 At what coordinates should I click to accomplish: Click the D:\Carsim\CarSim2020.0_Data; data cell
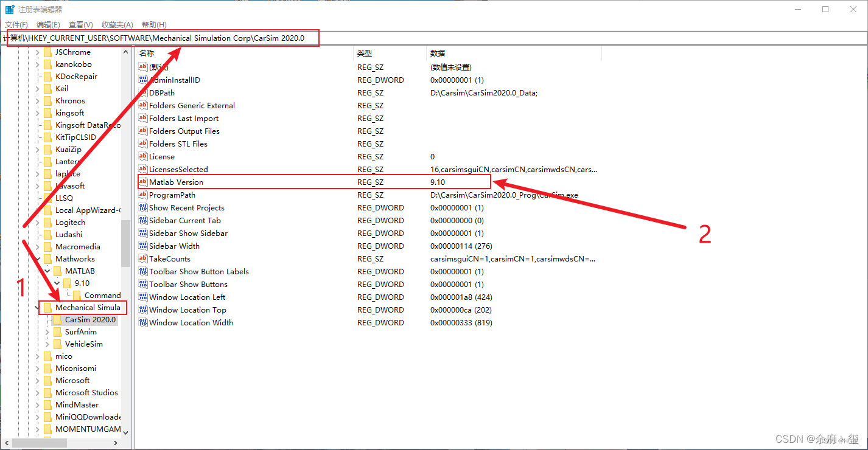pos(484,92)
